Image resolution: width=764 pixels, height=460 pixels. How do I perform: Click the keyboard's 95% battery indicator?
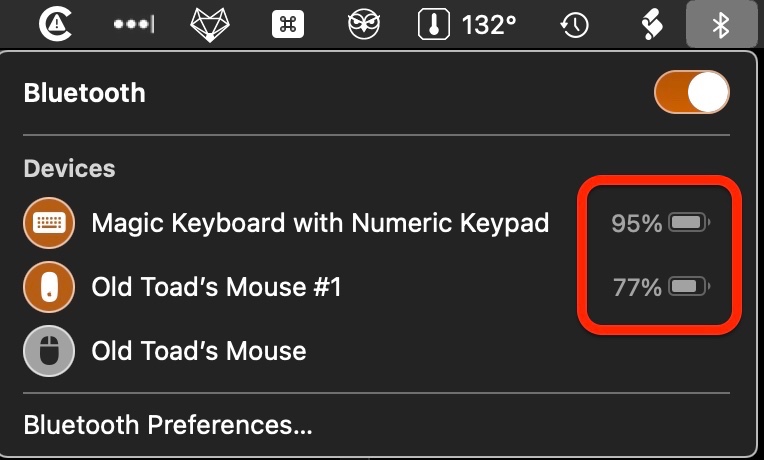click(x=660, y=223)
